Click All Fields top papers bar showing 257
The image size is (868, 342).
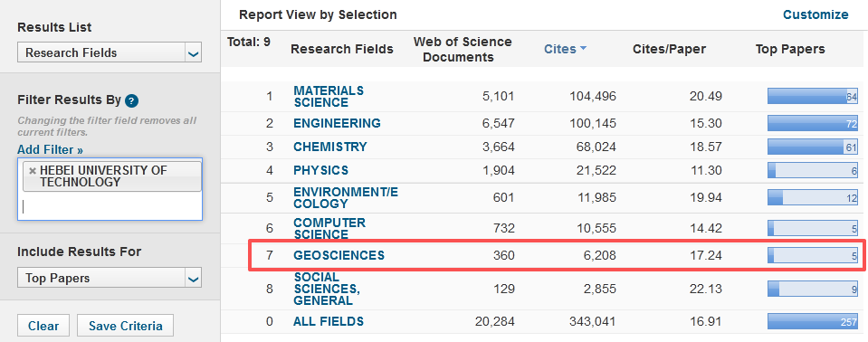click(x=813, y=321)
